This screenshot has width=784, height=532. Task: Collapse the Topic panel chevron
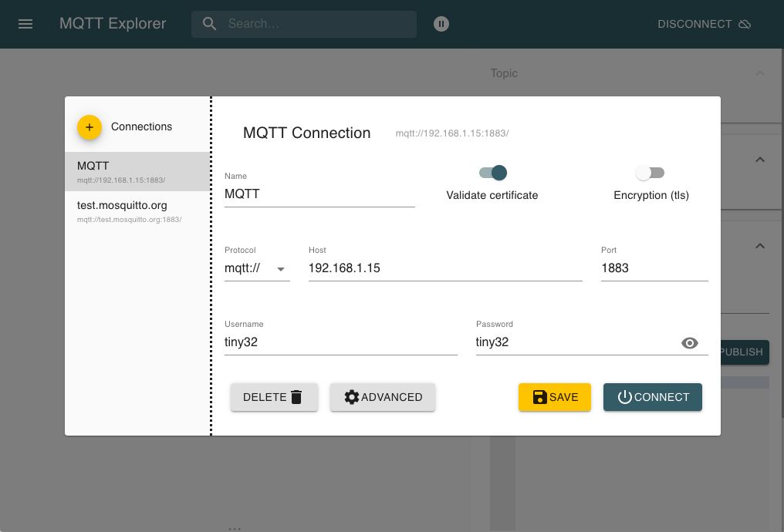tap(760, 73)
